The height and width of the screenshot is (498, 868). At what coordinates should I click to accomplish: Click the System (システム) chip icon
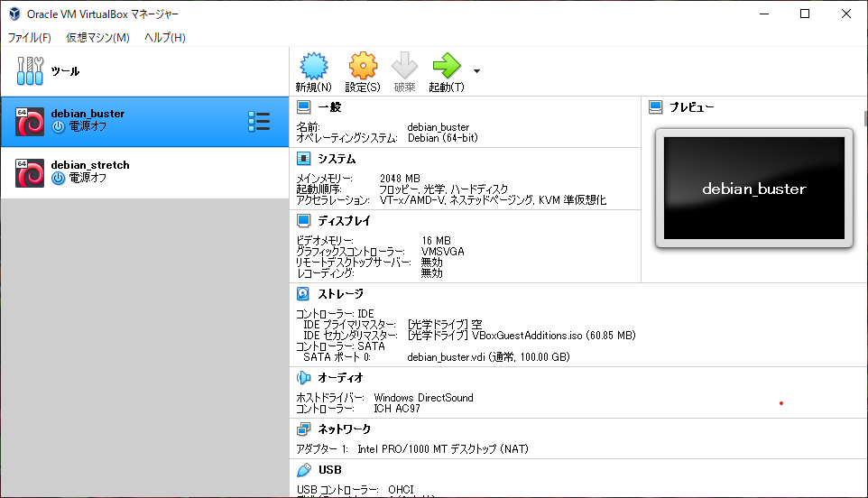(x=303, y=159)
